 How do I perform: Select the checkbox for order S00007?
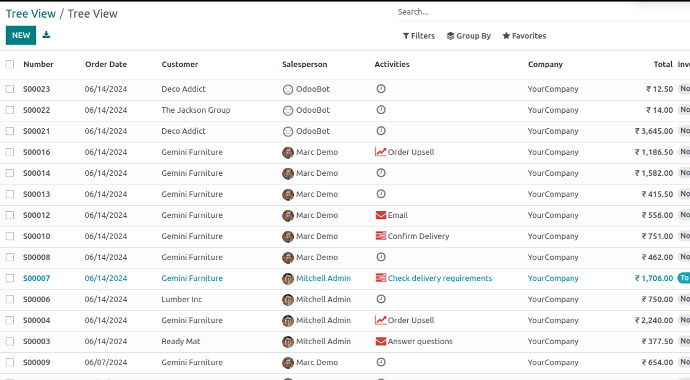(10, 278)
